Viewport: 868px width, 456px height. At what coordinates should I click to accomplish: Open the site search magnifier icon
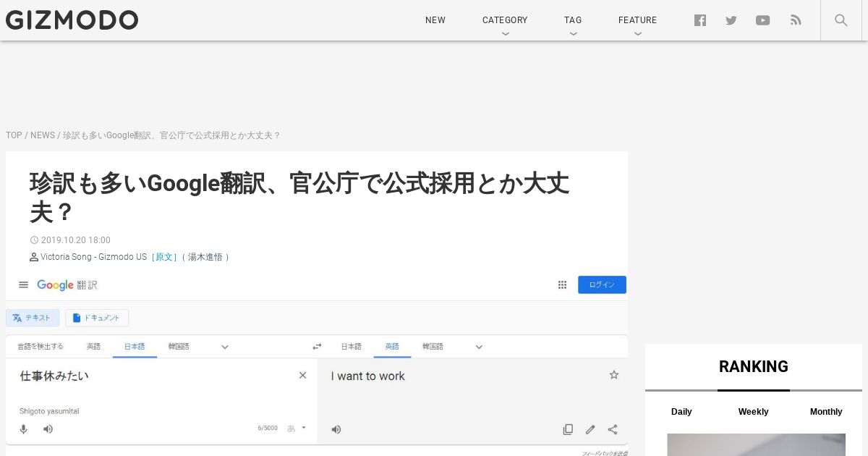841,20
